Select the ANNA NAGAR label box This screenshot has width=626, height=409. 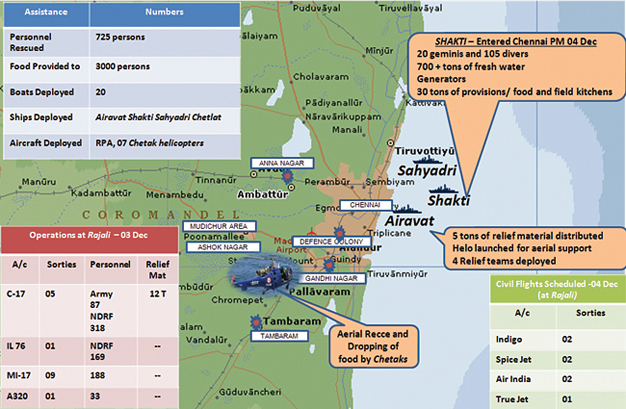coord(282,163)
